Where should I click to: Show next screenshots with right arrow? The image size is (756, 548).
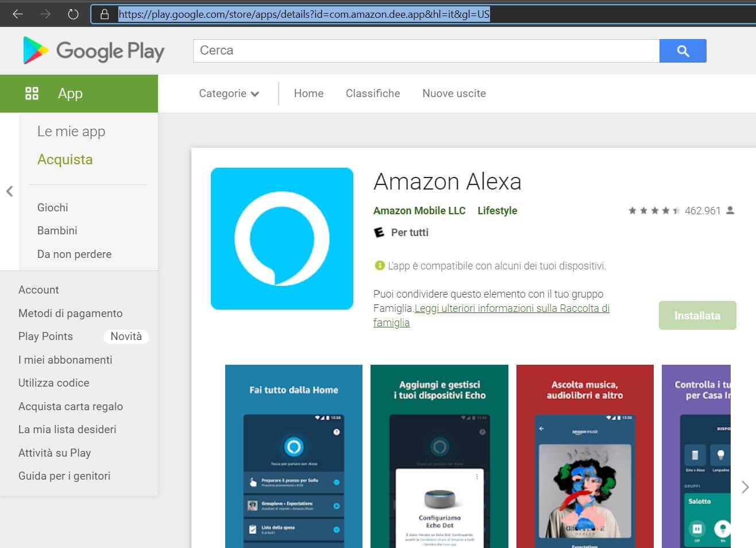[745, 487]
